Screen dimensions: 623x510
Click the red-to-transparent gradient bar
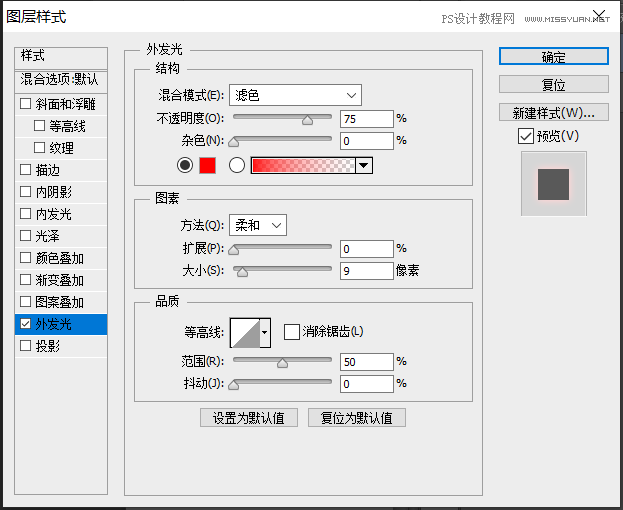pos(303,165)
